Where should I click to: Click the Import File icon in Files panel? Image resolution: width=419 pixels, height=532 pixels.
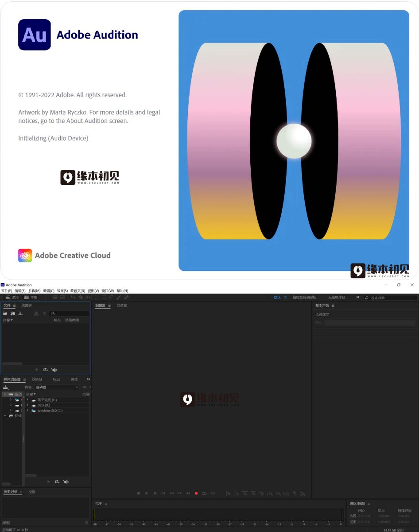[12, 313]
